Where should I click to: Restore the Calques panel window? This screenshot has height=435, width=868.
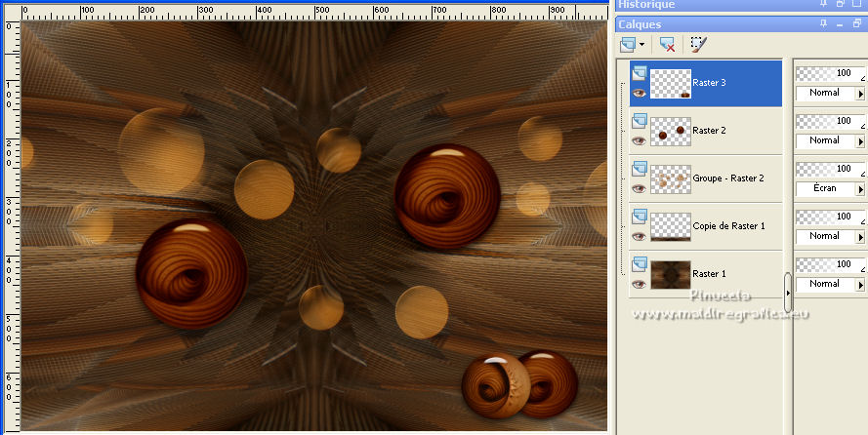coord(857,23)
